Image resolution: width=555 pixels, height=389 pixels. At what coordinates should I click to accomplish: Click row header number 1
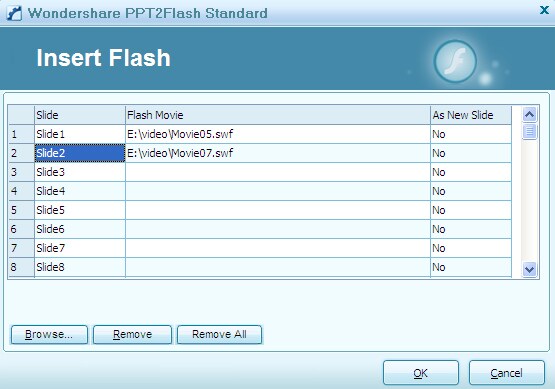[21, 134]
